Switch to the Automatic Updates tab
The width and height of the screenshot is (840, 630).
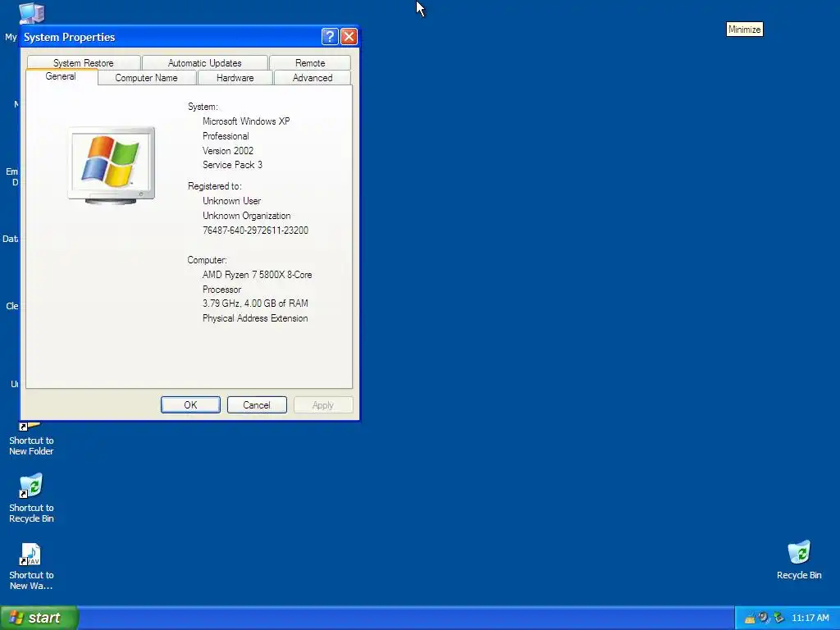point(204,62)
